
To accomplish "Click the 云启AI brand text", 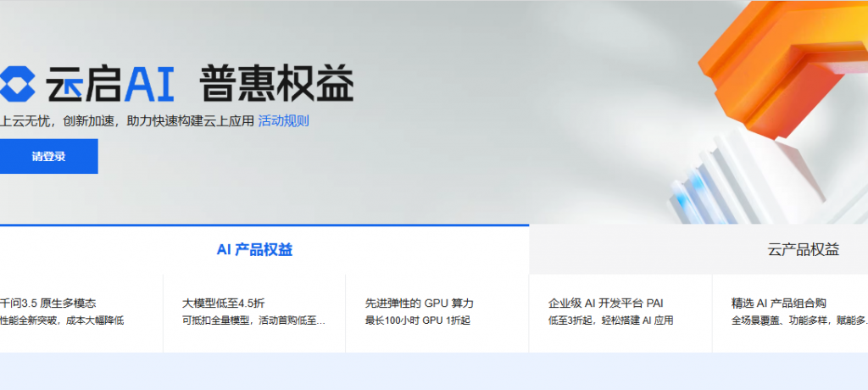I will pyautogui.click(x=110, y=85).
